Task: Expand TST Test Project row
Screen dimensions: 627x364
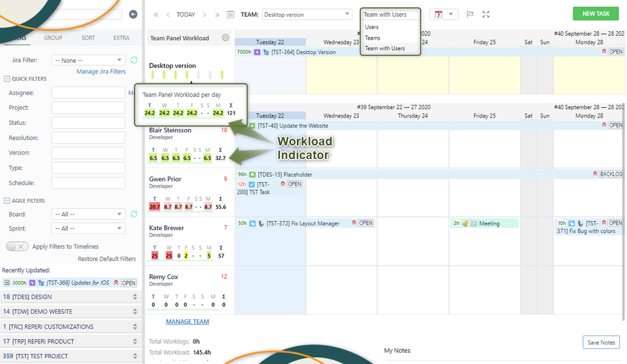Action: tap(134, 356)
